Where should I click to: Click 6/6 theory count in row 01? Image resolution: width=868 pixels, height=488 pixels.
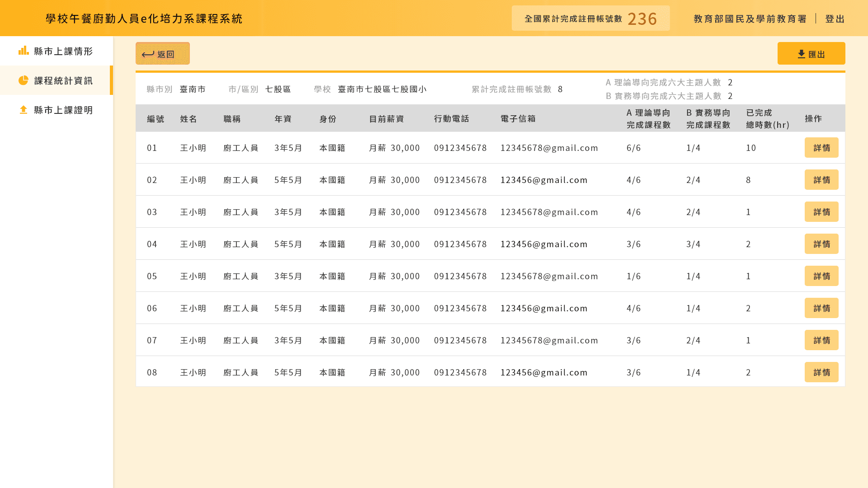coord(633,148)
